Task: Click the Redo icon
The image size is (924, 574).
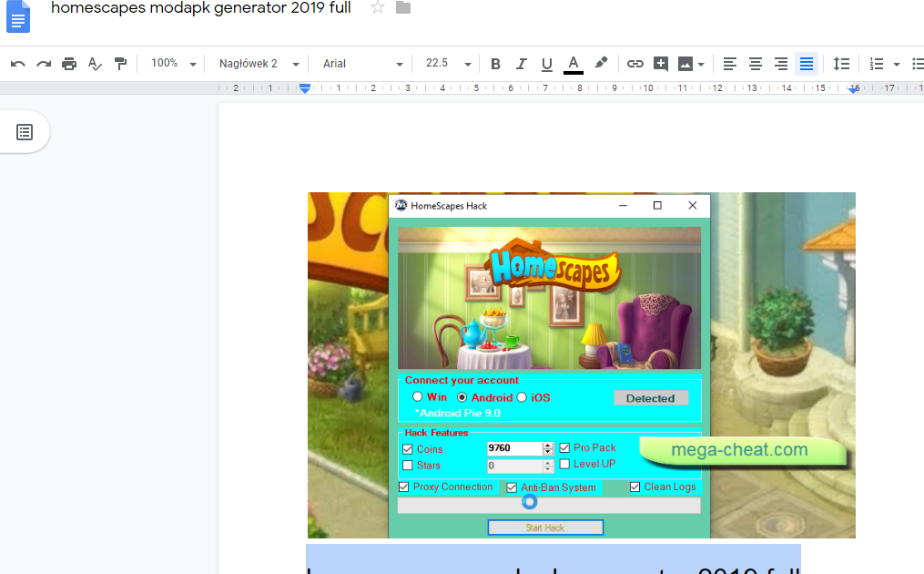Action: tap(43, 64)
